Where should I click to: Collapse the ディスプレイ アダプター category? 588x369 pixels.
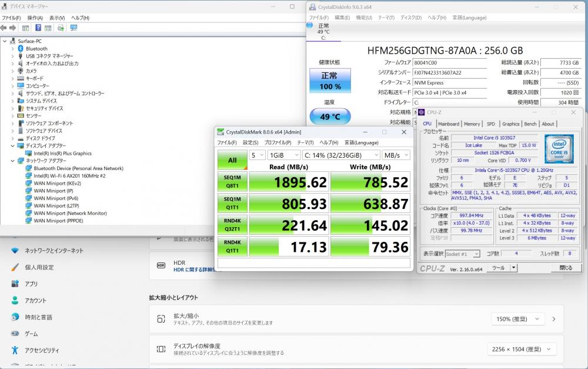coord(12,145)
